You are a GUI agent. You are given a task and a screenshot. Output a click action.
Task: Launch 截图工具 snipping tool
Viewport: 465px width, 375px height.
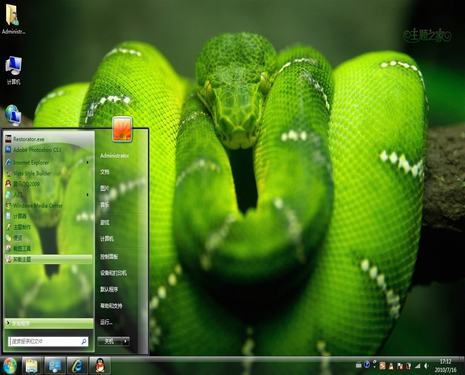[x=49, y=248]
